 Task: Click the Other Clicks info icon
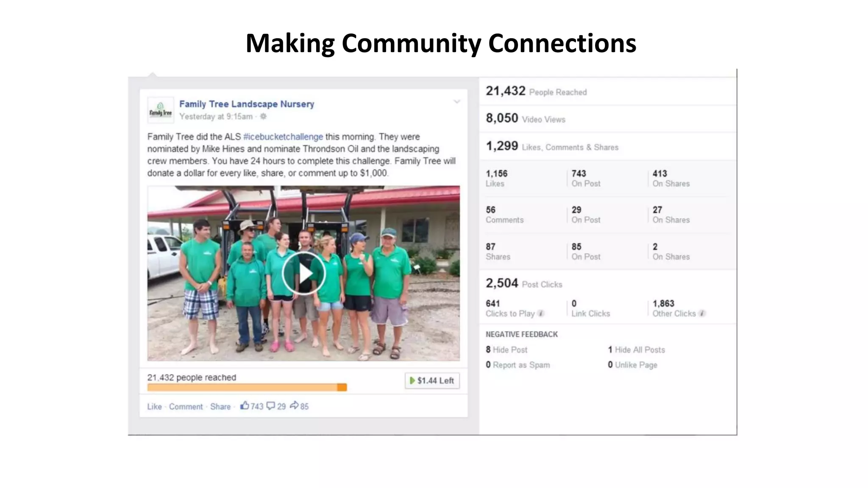(x=702, y=313)
